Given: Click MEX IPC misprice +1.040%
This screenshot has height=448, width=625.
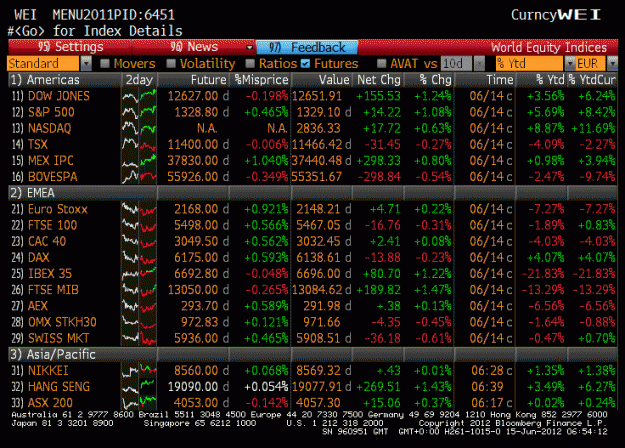Looking at the screenshot, I should [x=266, y=161].
